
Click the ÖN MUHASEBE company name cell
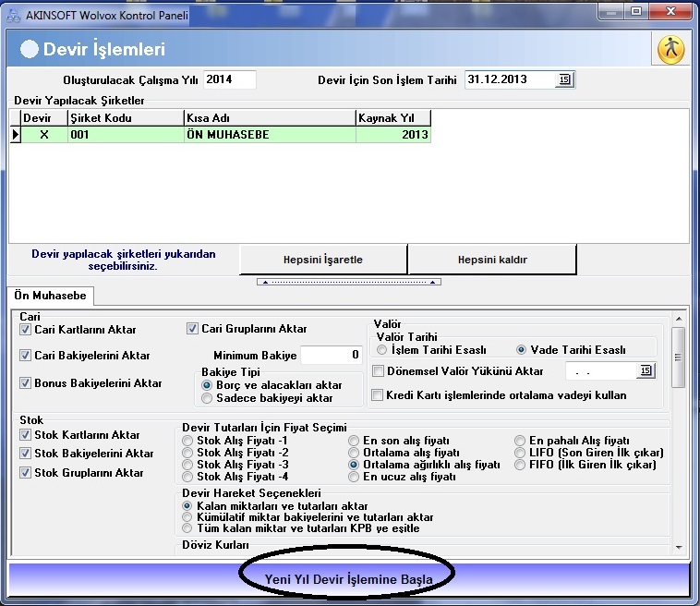tap(270, 135)
